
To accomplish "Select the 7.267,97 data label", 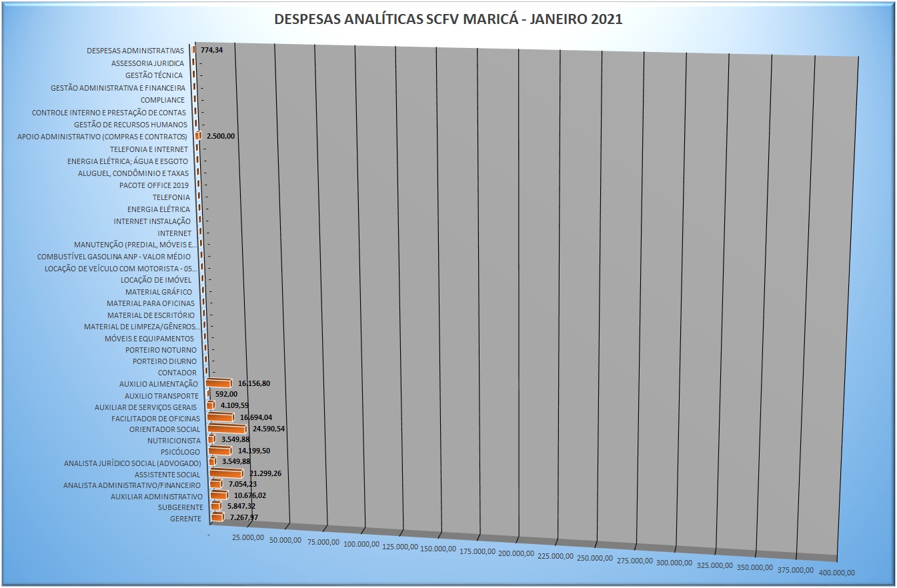I will point(244,517).
